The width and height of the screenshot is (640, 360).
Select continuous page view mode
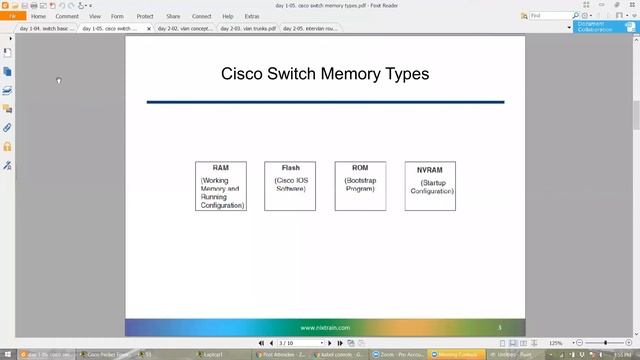point(513,343)
